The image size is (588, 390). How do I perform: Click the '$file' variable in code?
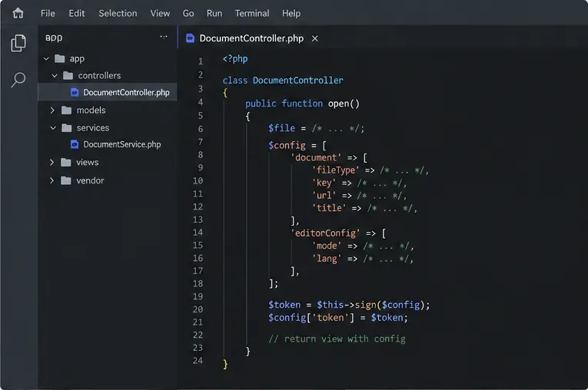(x=281, y=128)
